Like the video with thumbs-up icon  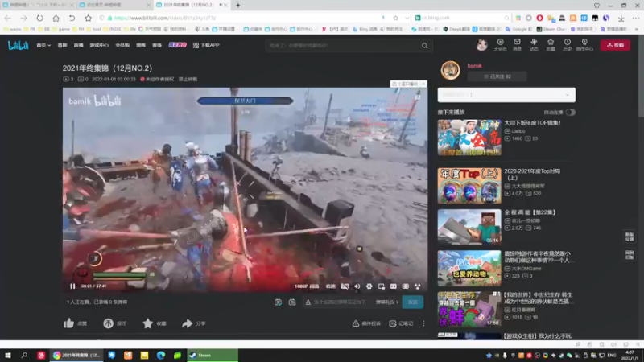69,323
